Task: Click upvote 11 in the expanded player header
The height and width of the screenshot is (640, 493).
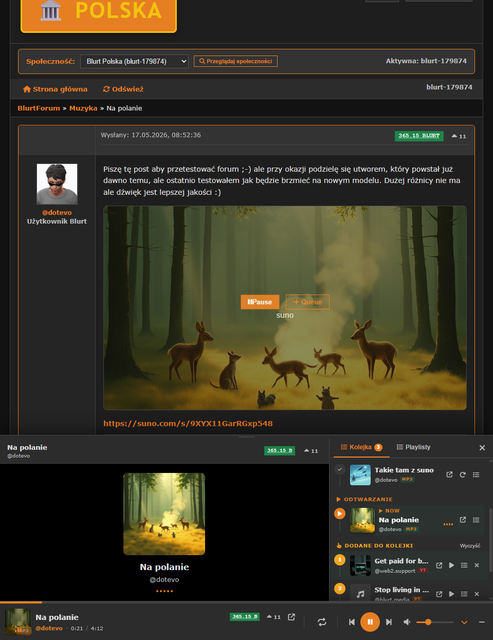Action: click(311, 451)
